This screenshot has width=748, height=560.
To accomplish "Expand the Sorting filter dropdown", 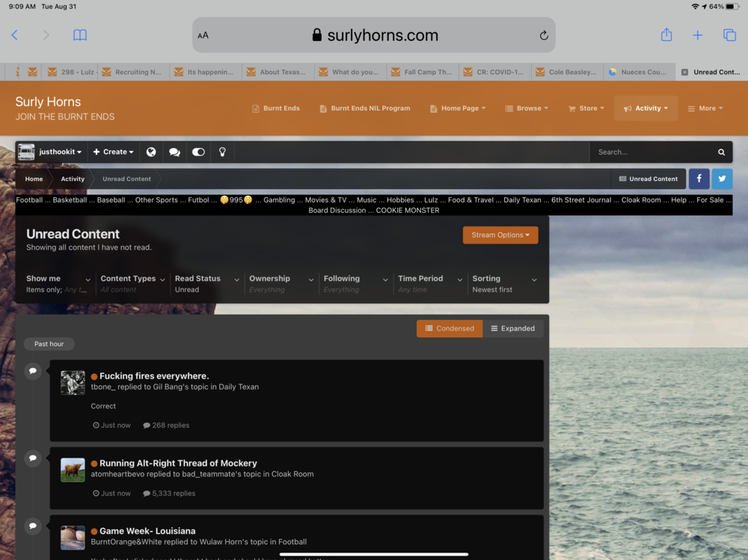I will point(505,283).
